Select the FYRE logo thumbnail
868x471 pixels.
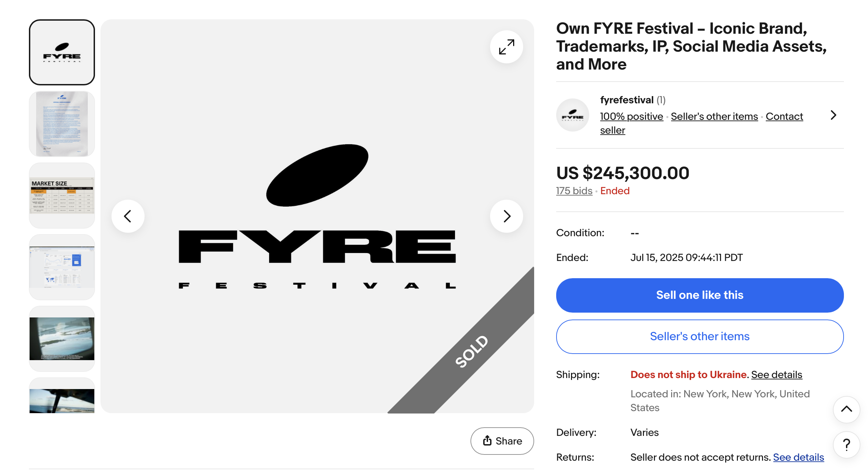[62, 52]
